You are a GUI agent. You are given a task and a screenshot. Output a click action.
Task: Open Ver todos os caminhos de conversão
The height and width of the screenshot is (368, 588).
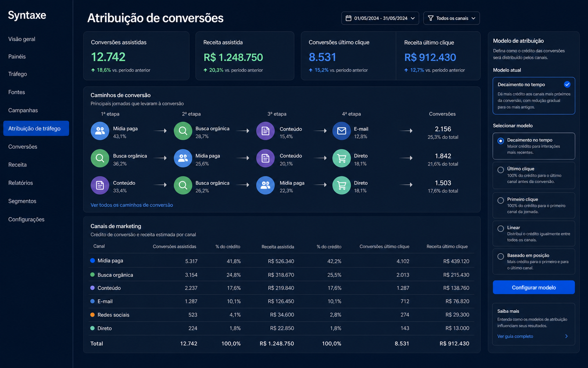(x=132, y=205)
